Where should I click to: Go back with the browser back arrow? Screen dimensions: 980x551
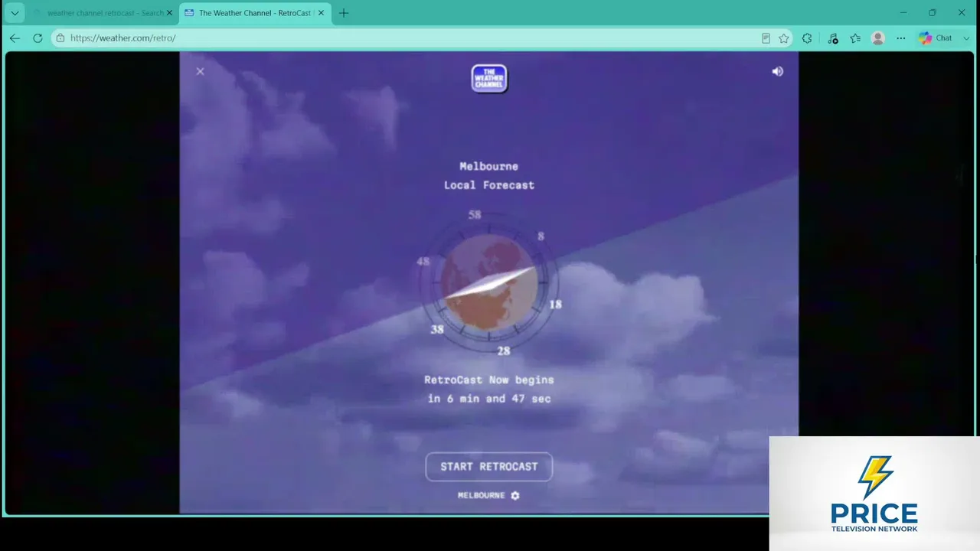[x=15, y=38]
